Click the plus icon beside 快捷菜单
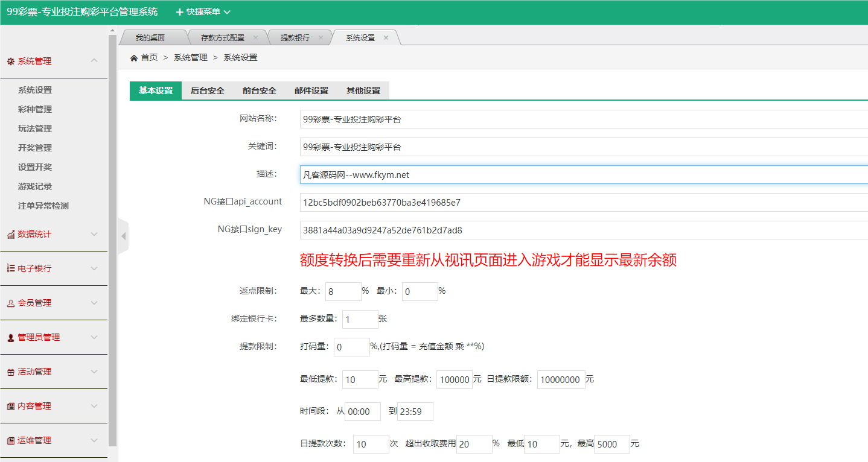 pyautogui.click(x=179, y=12)
